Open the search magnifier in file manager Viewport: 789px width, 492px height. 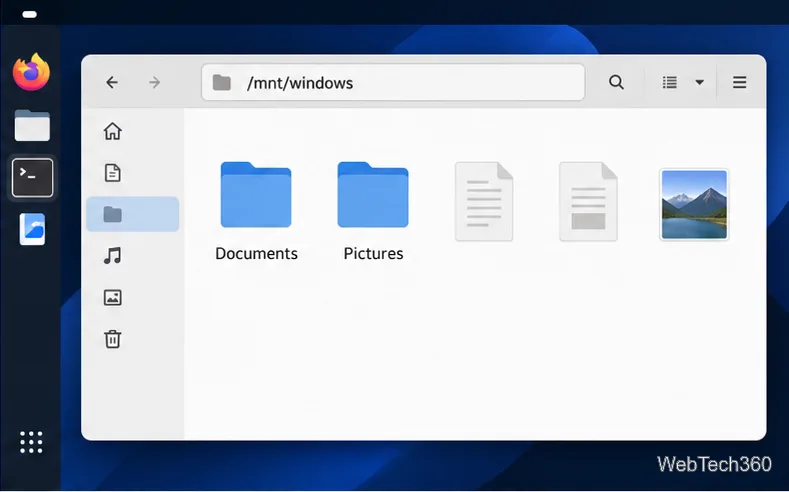[x=616, y=82]
